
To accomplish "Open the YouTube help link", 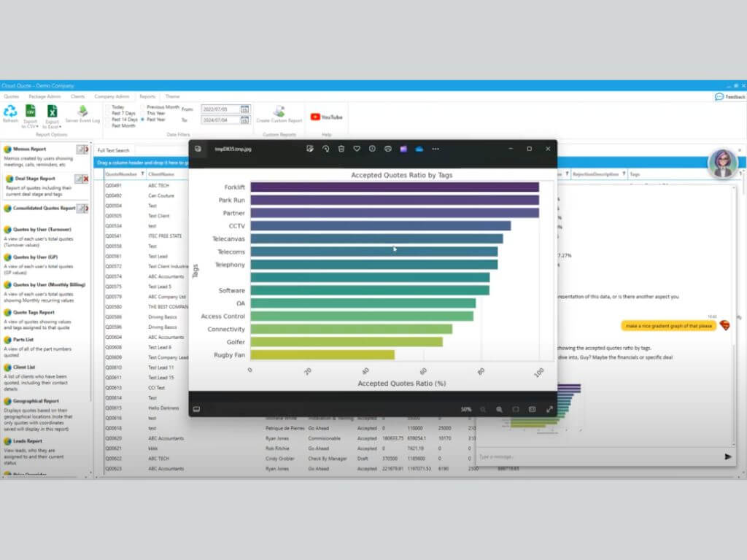I will [326, 117].
